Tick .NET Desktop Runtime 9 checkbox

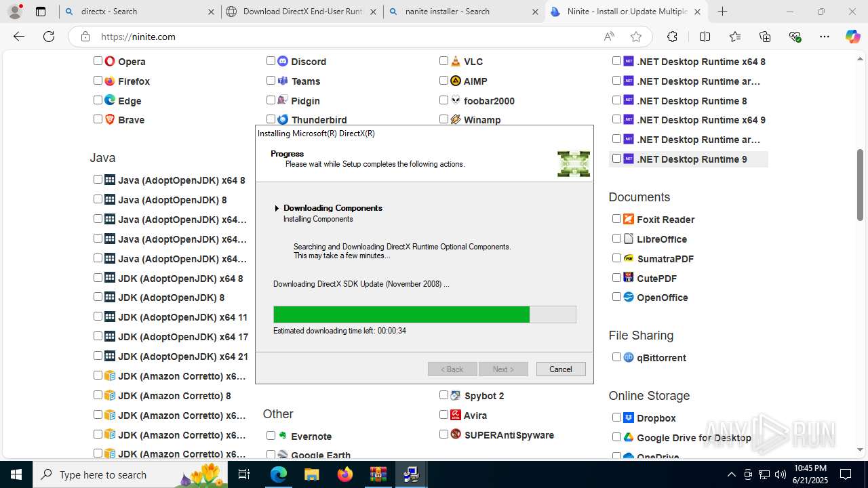click(x=616, y=159)
